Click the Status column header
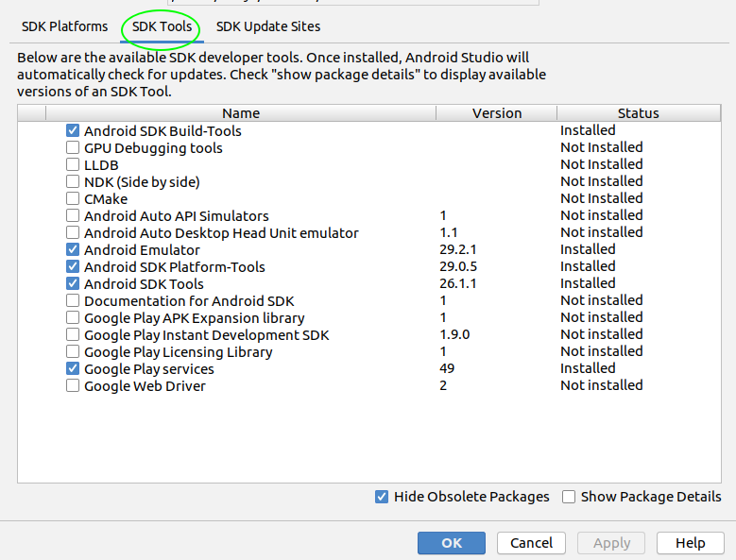The width and height of the screenshot is (736, 560). point(638,113)
